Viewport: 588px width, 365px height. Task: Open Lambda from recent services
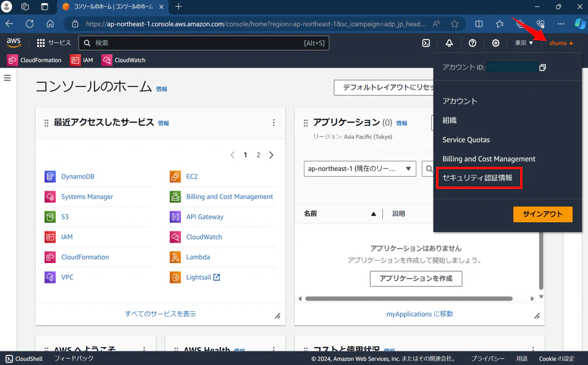(198, 257)
